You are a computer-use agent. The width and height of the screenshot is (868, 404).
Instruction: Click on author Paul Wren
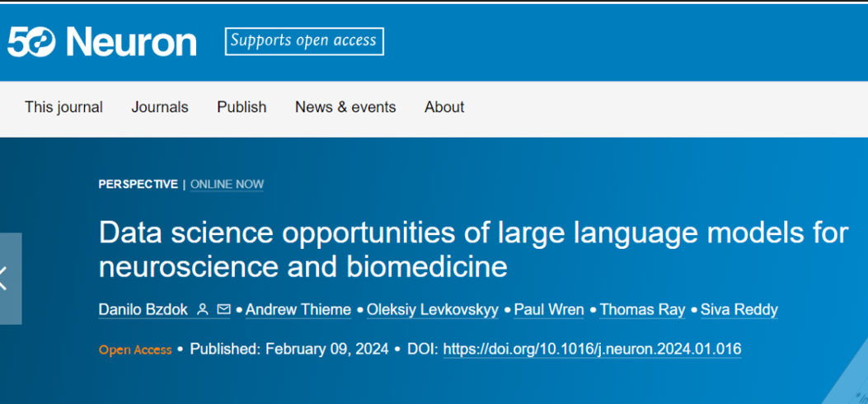tap(549, 310)
